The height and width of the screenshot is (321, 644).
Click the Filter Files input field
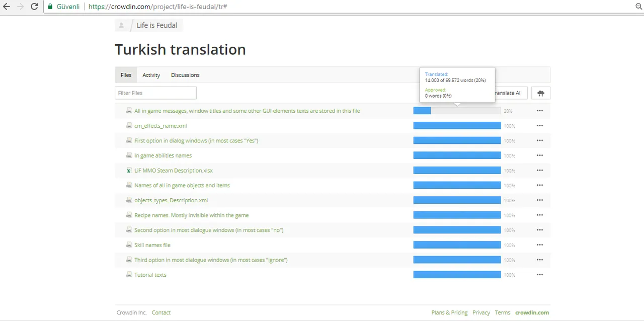click(155, 93)
